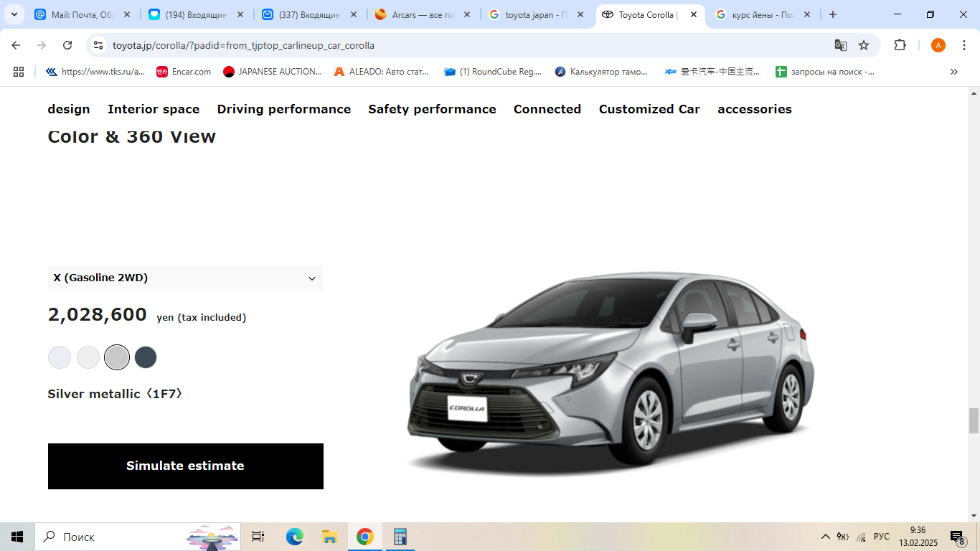Viewport: 980px width, 551px height.
Task: Open the 'Калькулятор тамо...' bookmark
Action: 601,72
